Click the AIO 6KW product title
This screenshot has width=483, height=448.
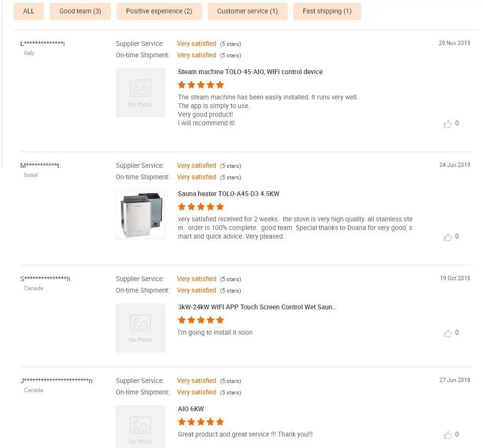(191, 409)
